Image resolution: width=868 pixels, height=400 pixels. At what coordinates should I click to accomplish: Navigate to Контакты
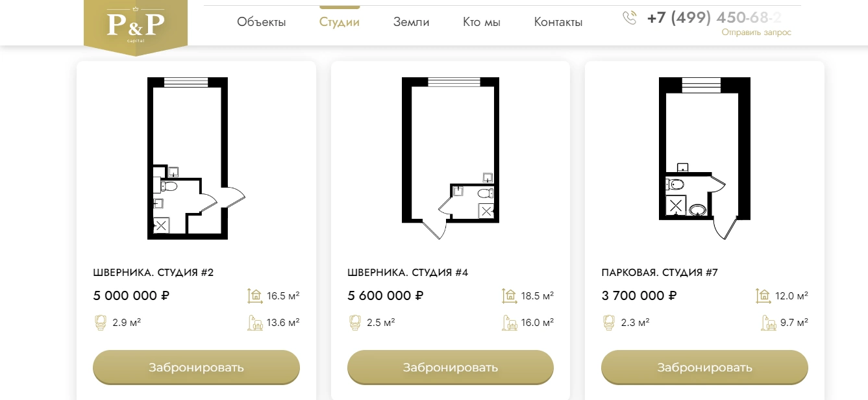coord(558,22)
